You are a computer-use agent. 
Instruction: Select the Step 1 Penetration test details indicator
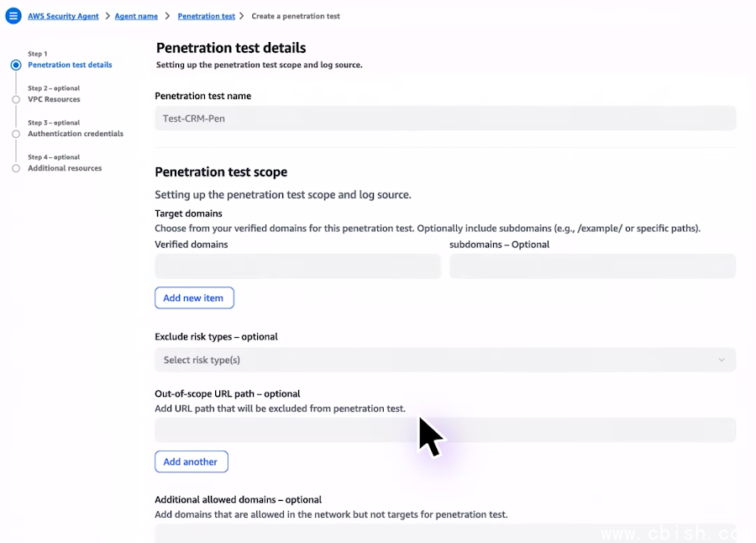16,65
